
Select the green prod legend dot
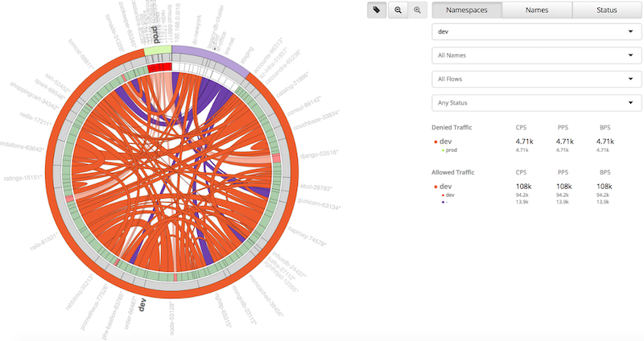(443, 150)
